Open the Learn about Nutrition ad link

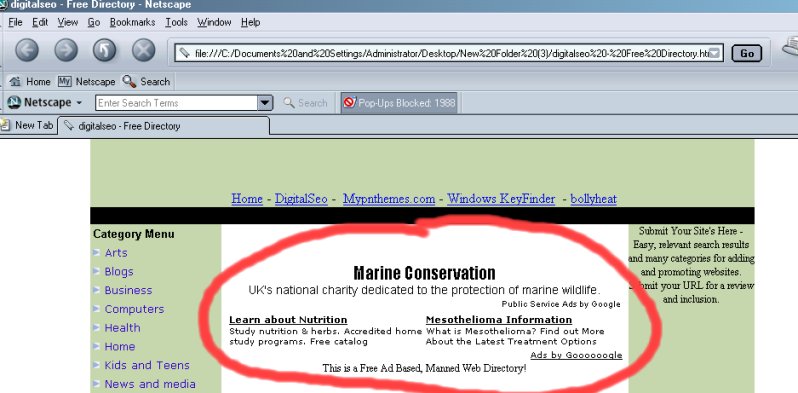click(288, 320)
